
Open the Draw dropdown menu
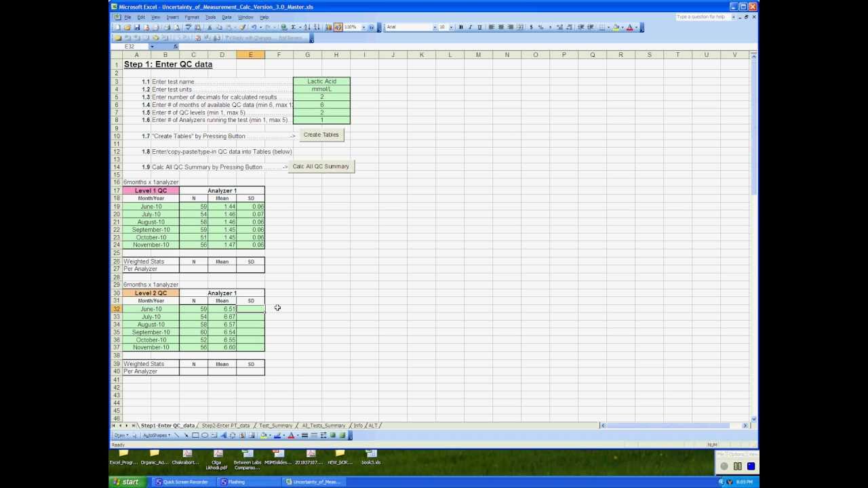[121, 435]
